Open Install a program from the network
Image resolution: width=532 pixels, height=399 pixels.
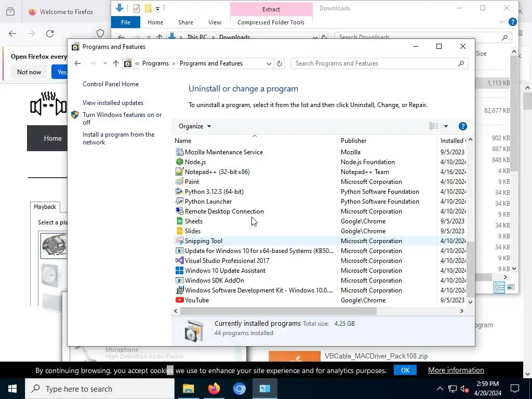(x=118, y=138)
